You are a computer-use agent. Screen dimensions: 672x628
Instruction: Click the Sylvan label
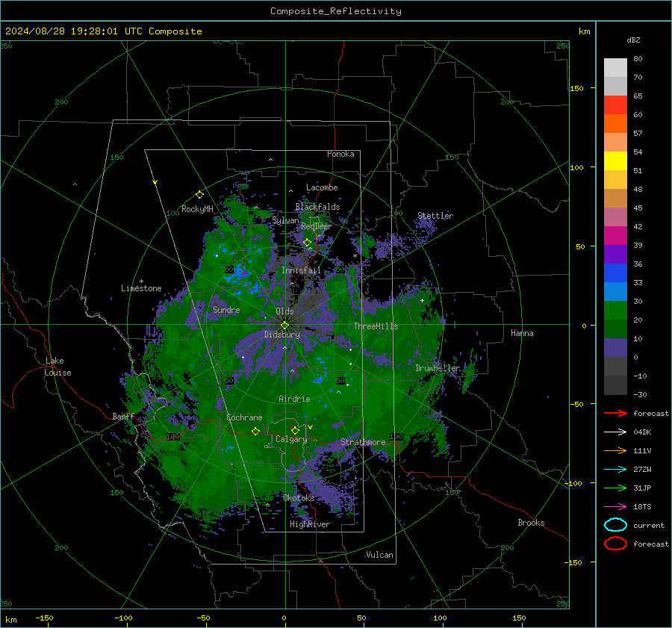285,220
